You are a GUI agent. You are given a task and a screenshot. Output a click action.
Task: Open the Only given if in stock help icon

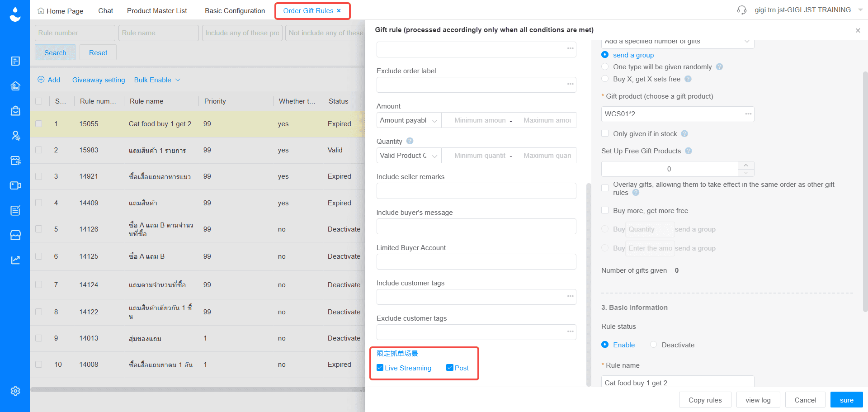(684, 134)
